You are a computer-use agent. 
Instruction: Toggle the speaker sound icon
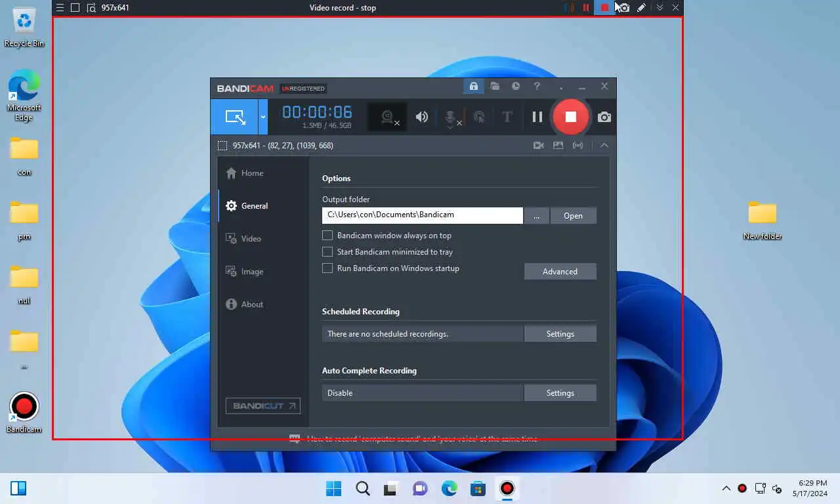click(422, 117)
